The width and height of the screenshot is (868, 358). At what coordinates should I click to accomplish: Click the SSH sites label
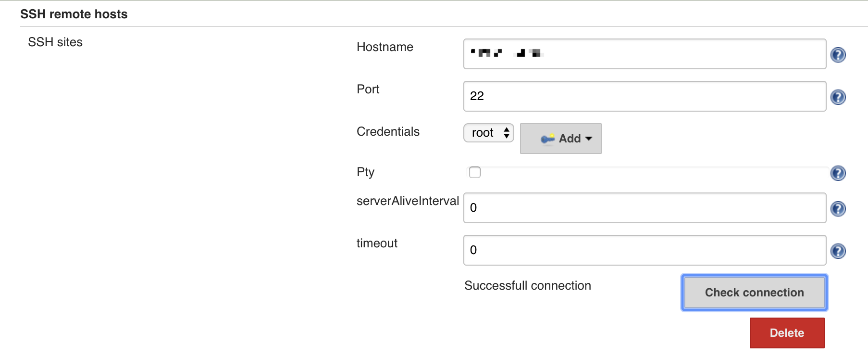point(55,42)
